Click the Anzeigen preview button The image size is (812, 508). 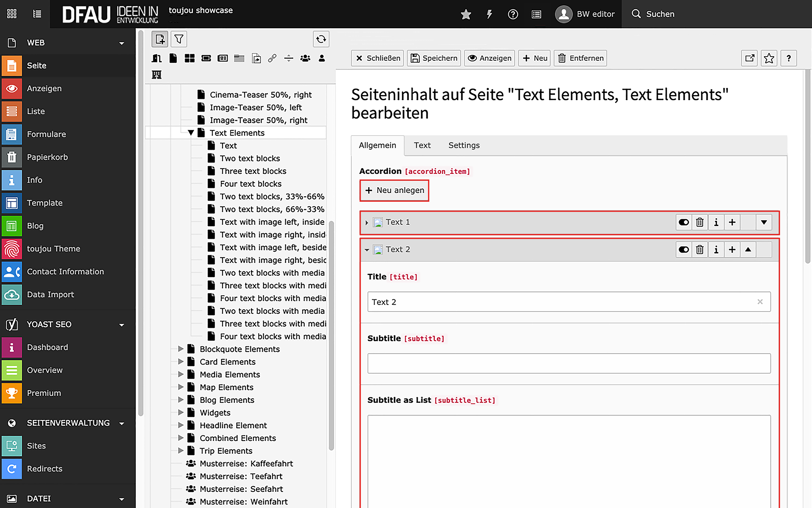(x=489, y=58)
